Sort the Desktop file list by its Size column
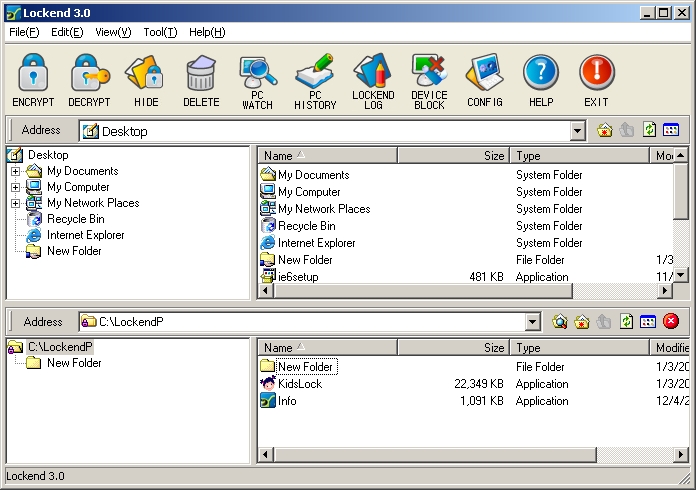Viewport: 696px width, 490px height. click(x=453, y=156)
